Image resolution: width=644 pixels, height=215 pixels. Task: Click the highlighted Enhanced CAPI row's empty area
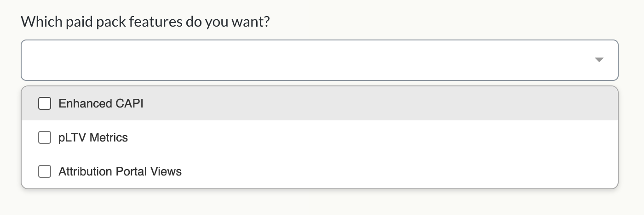[x=368, y=103]
